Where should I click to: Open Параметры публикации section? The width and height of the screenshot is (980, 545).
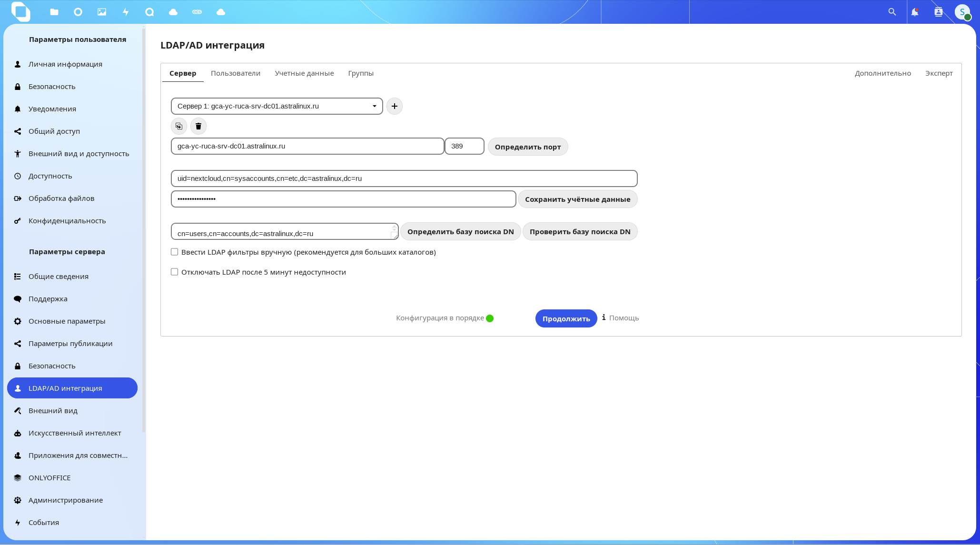(72, 344)
